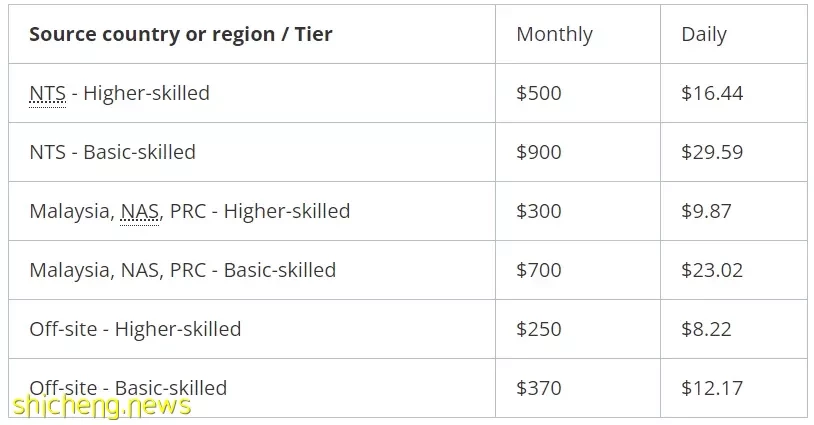The height and width of the screenshot is (425, 814).
Task: Select the $700 monthly value
Action: coord(539,270)
